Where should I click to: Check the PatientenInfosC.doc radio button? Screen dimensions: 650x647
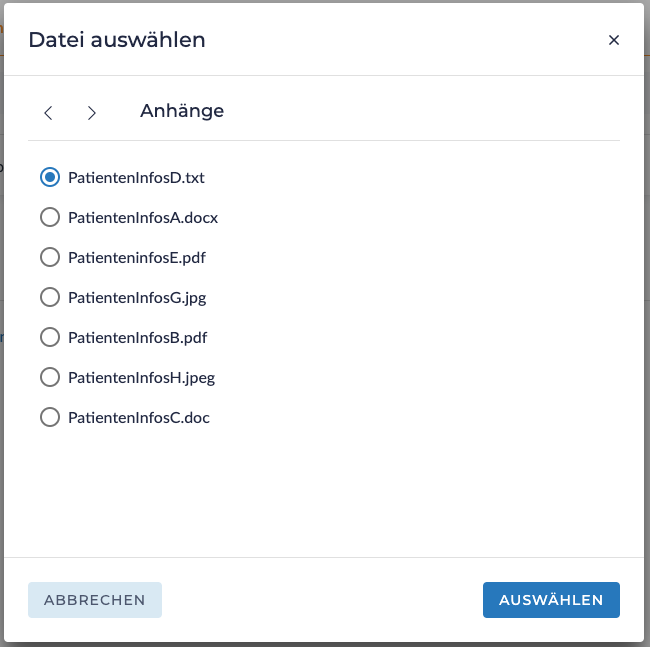[50, 417]
